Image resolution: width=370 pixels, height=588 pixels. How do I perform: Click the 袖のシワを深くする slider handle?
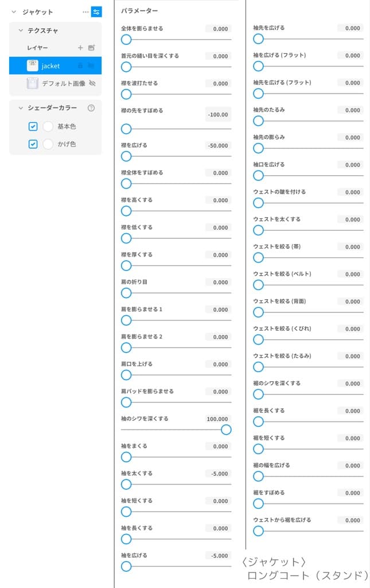coord(226,430)
